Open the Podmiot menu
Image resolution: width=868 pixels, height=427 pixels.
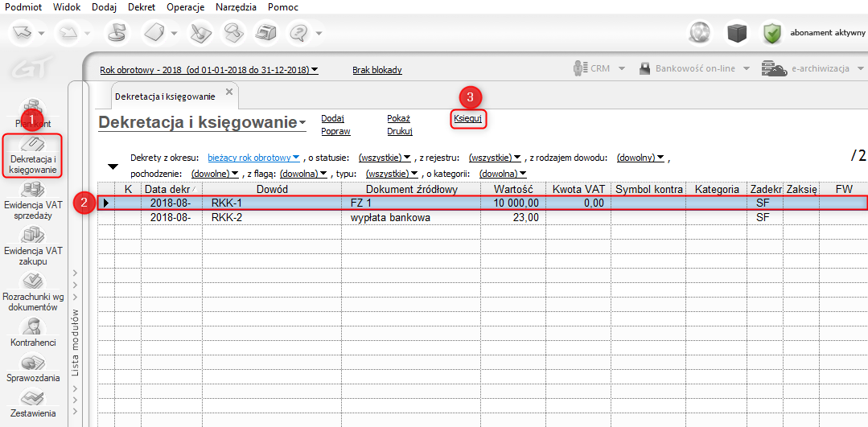point(23,7)
